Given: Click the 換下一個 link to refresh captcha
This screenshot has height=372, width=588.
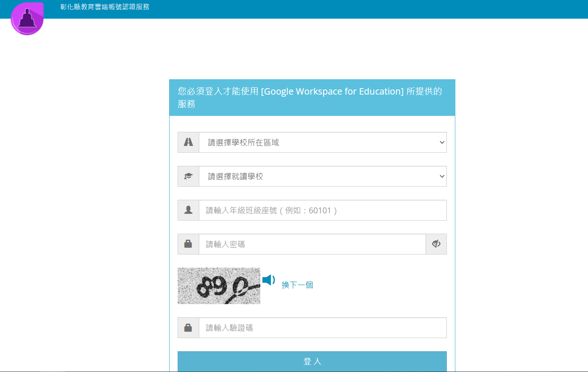Looking at the screenshot, I should 297,285.
